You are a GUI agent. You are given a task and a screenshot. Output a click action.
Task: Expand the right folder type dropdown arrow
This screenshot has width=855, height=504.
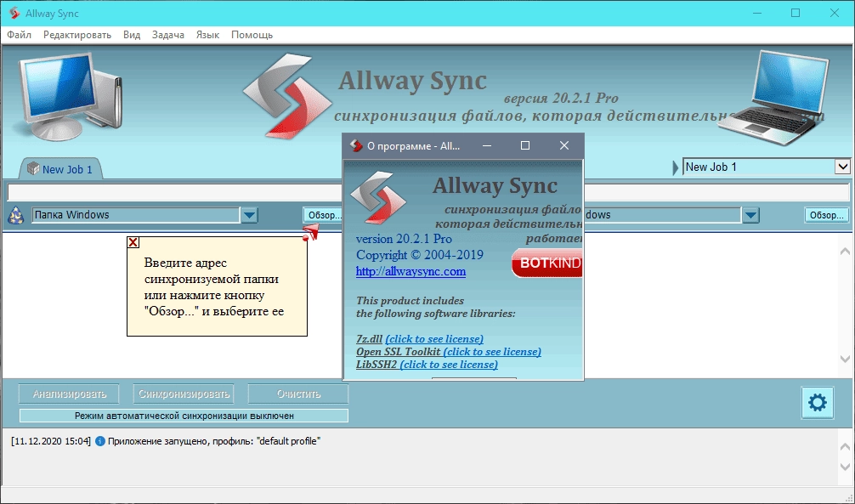pyautogui.click(x=750, y=215)
